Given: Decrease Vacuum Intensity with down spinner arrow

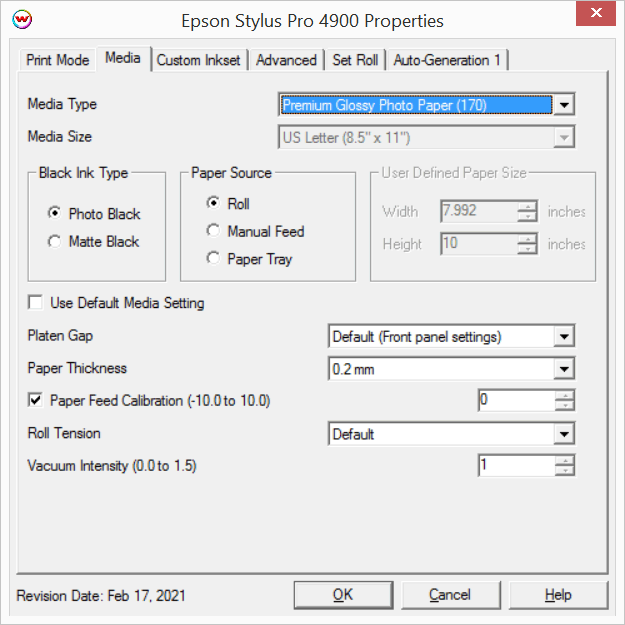Looking at the screenshot, I should coord(565,471).
